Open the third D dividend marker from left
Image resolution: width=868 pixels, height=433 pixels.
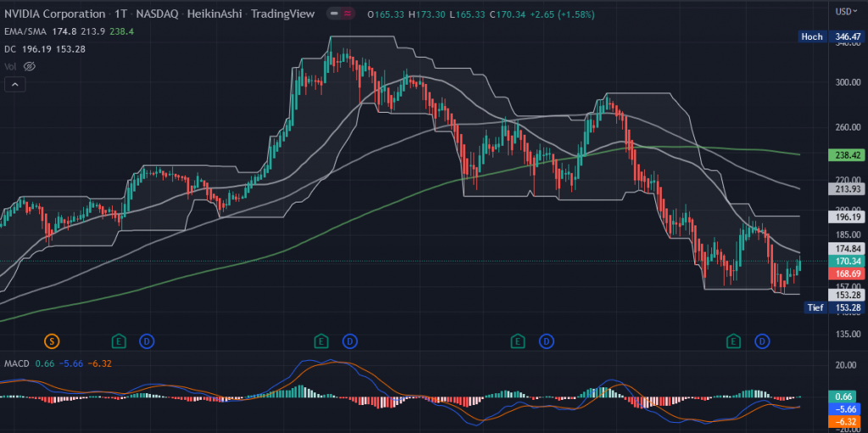[547, 341]
